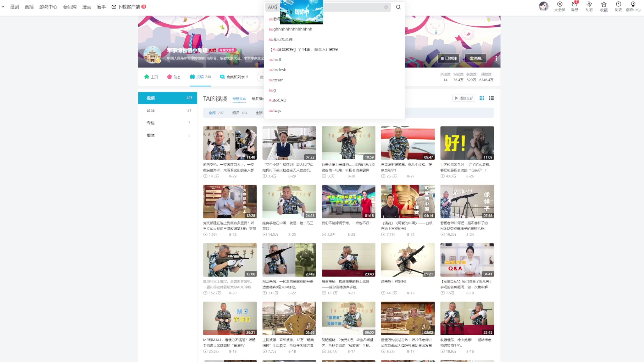The image size is (644, 362).
Task: Open the three-dot more options menu
Action: (x=496, y=58)
